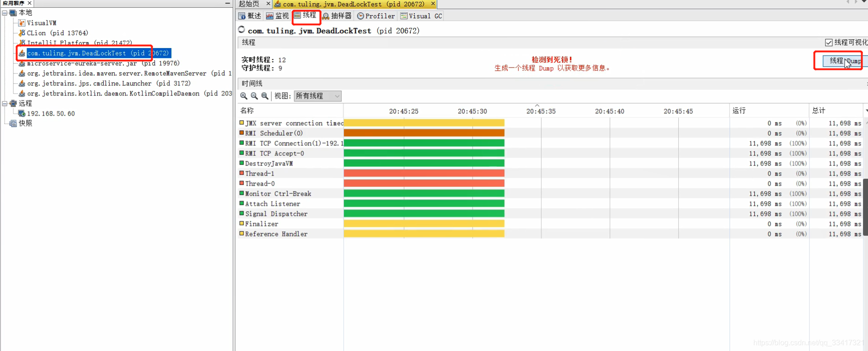Close the 起始页 tab
The width and height of the screenshot is (868, 351).
tap(268, 4)
